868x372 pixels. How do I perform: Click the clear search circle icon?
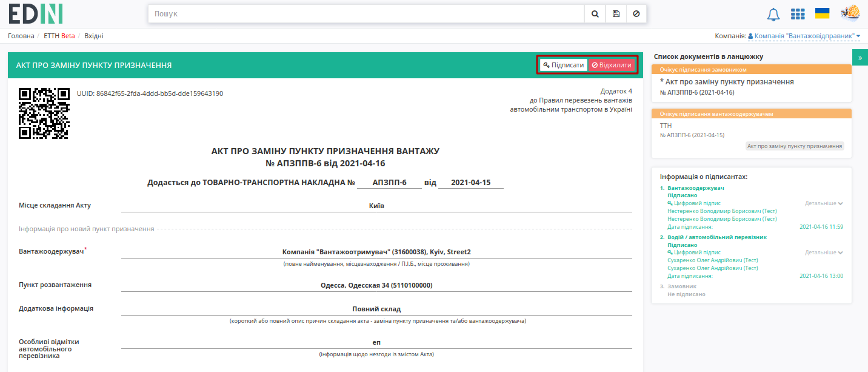click(636, 13)
